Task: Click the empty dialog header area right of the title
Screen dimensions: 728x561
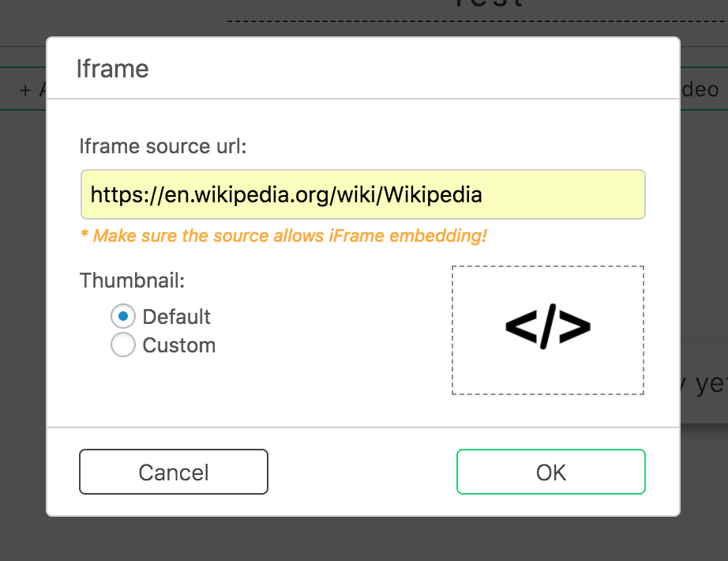Action: 411,69
